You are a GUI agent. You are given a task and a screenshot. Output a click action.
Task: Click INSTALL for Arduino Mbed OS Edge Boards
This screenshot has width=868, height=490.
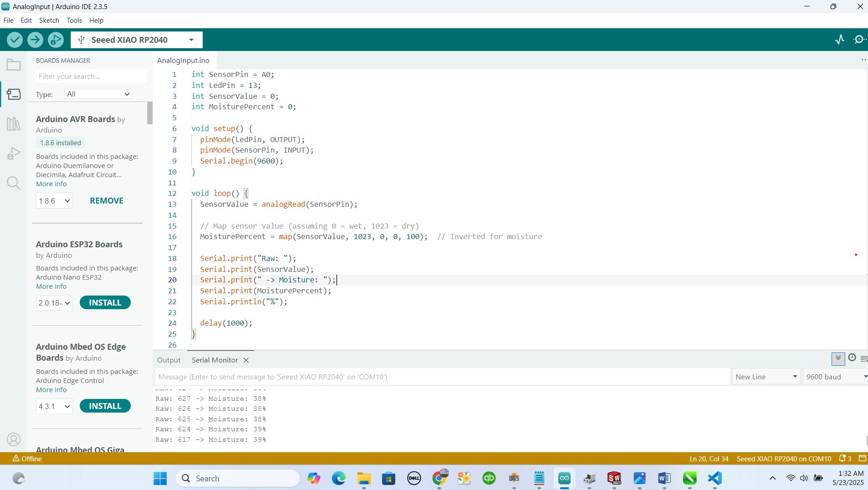[105, 406]
